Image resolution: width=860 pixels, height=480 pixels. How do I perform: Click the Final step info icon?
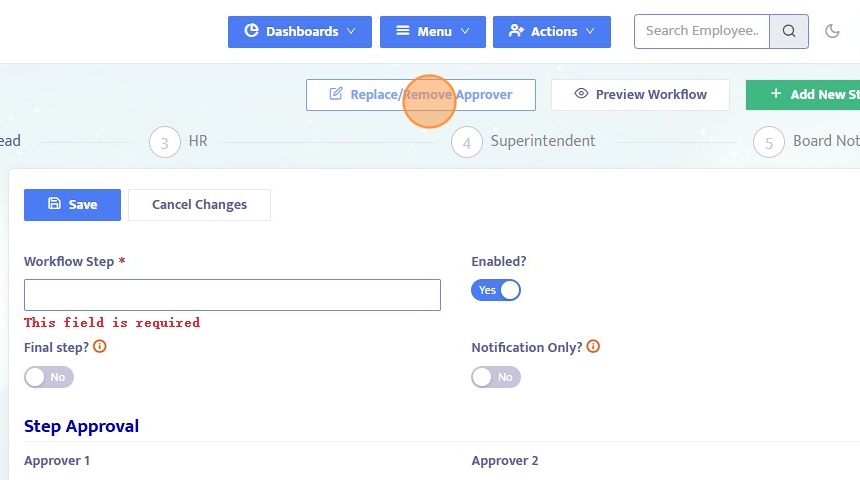tap(100, 347)
